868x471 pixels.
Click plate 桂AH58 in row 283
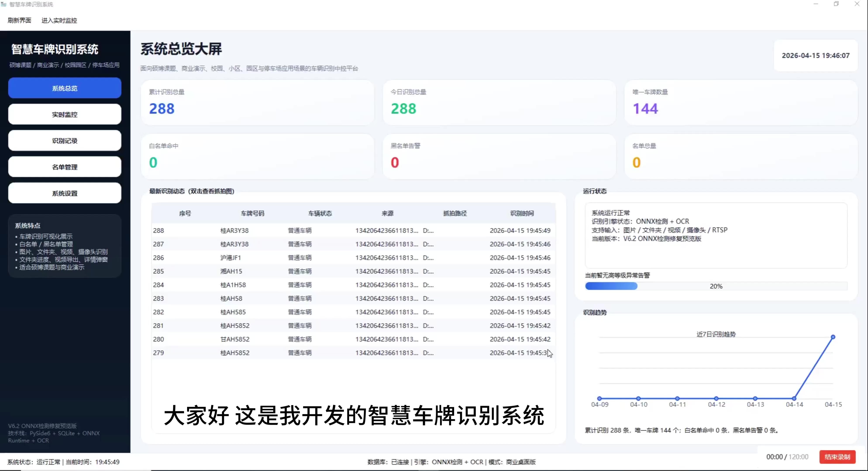tap(231, 299)
